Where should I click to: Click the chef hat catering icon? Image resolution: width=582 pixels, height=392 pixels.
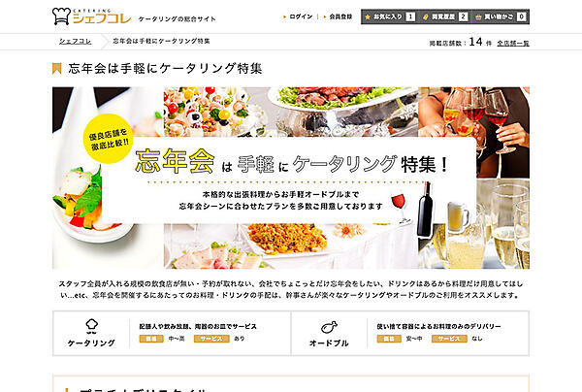coord(92,326)
